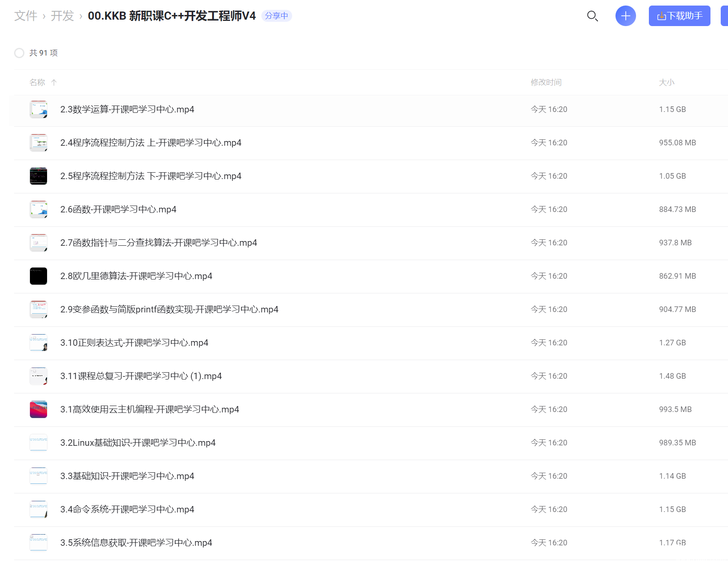
Task: Open thumbnail of 3.5系统信息获取 video
Action: [38, 543]
